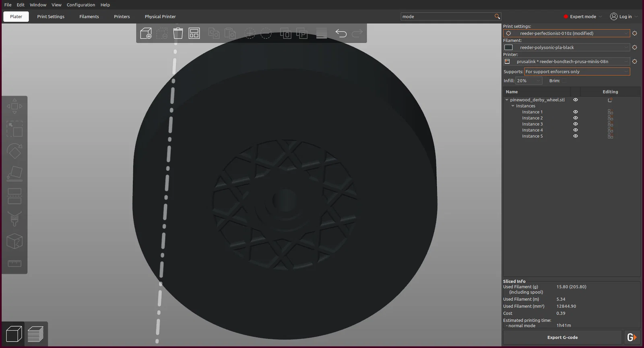644x348 pixels.
Task: Hide Instance 4 with its eye icon
Action: [x=576, y=130]
